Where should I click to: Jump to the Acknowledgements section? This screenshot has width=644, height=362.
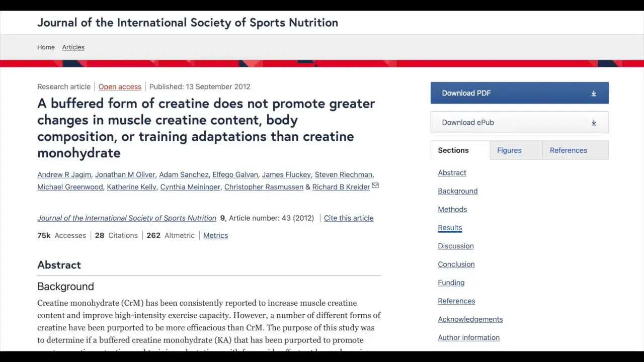(x=470, y=319)
